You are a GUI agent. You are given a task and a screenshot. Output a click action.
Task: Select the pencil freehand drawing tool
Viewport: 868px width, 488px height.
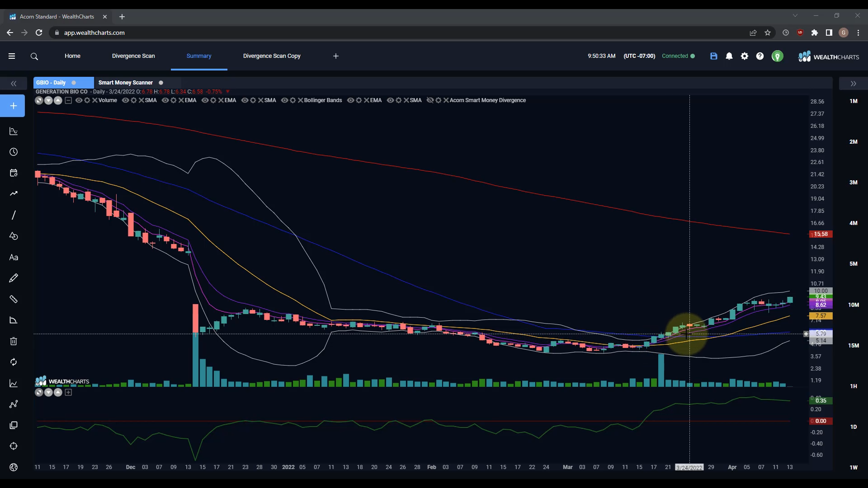coord(14,278)
